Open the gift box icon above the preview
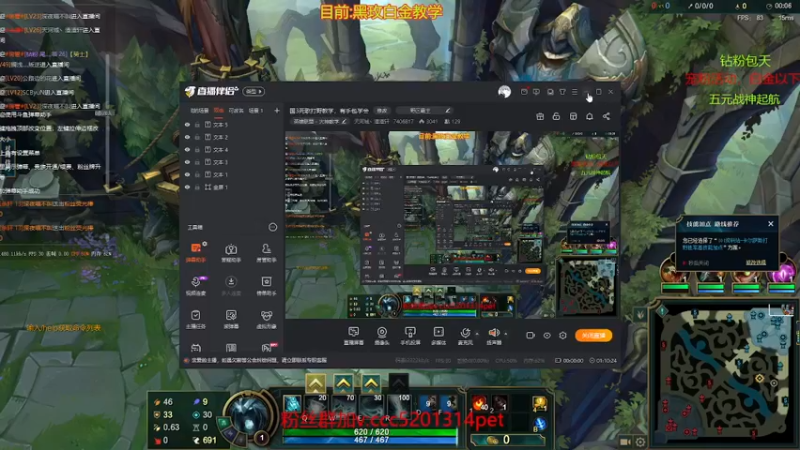The width and height of the screenshot is (800, 450). 540,116
